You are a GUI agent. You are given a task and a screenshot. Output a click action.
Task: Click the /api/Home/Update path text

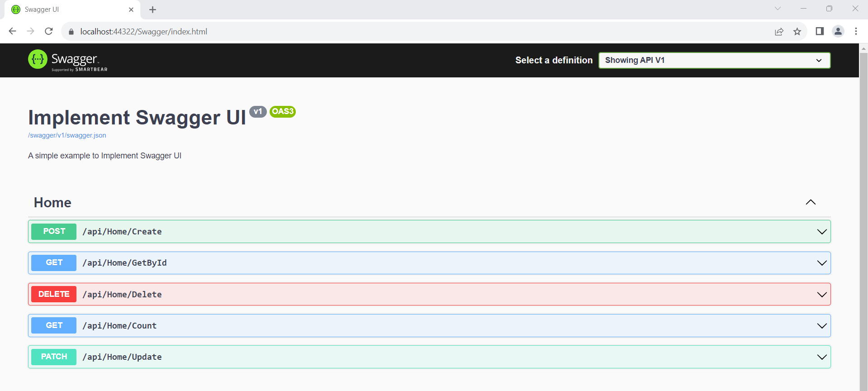pos(122,357)
